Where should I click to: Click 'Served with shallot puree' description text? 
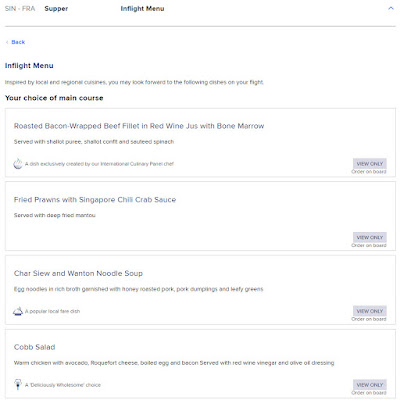coord(94,142)
